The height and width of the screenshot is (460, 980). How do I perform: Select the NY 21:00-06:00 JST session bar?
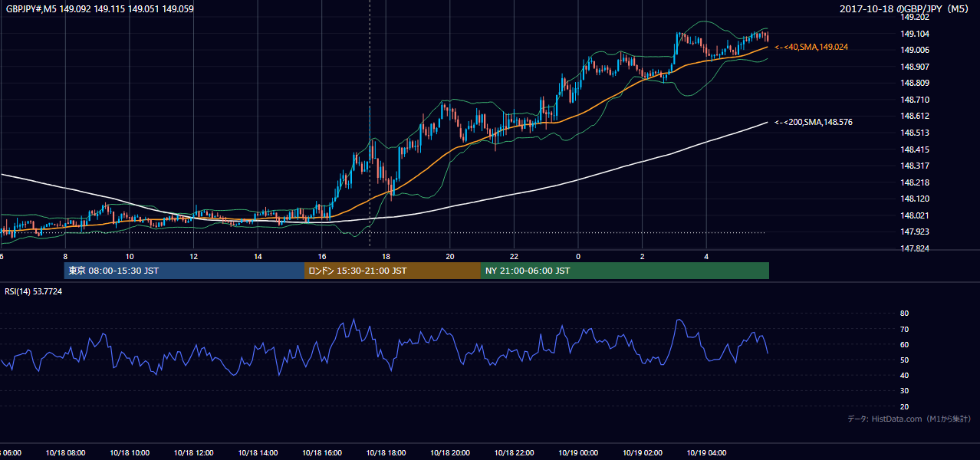click(625, 271)
